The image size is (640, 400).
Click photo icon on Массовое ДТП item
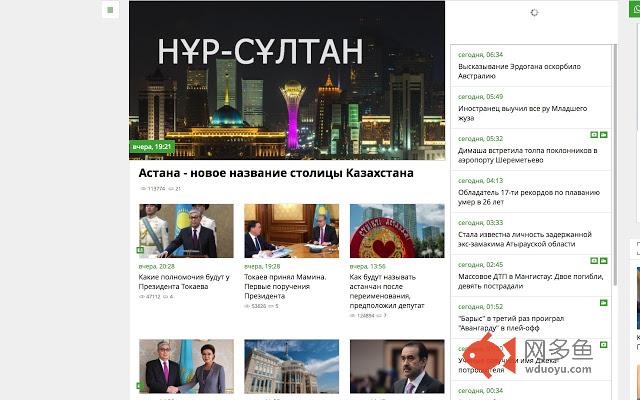pos(594,261)
